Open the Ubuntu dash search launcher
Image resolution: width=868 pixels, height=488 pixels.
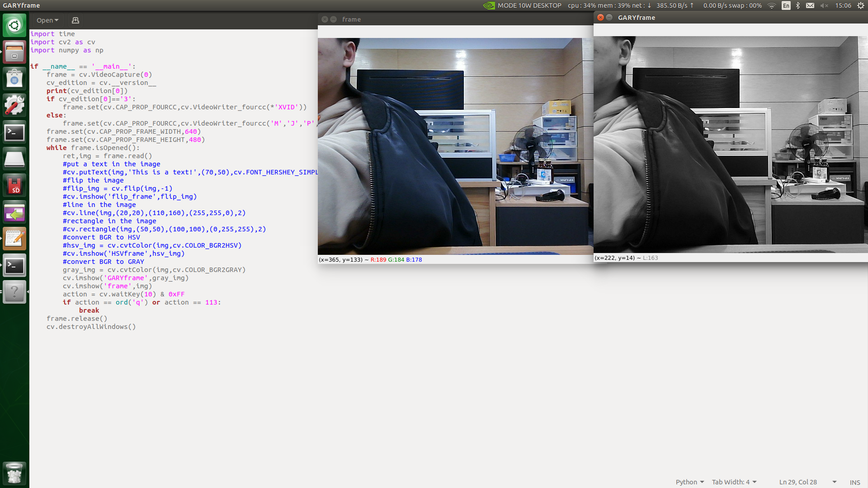click(x=14, y=25)
